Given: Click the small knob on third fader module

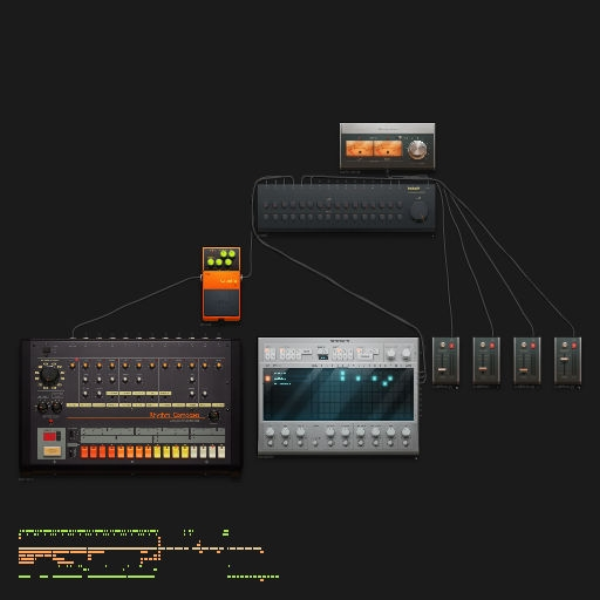Looking at the screenshot, I should (x=523, y=345).
